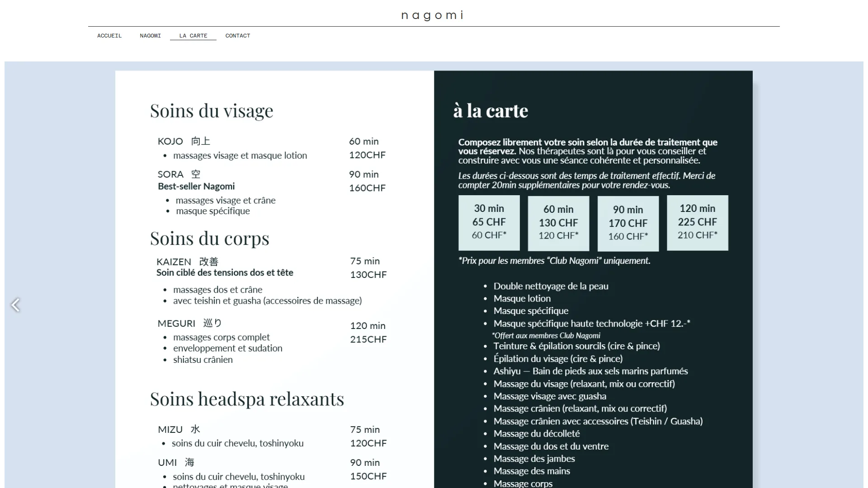
Task: Select the LA CARTE menu item
Action: (x=193, y=36)
